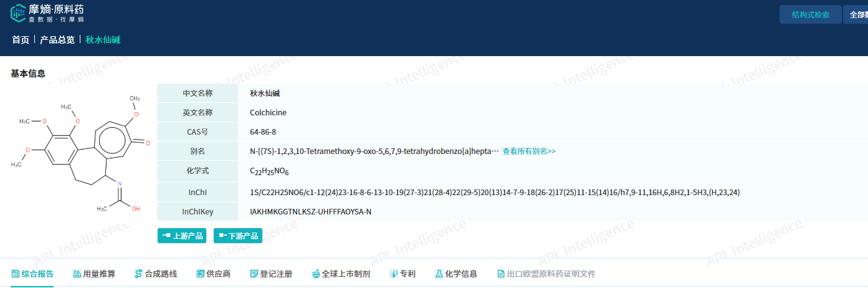Click the 登记注册 tab icon
This screenshot has width=868, height=288.
[x=254, y=274]
